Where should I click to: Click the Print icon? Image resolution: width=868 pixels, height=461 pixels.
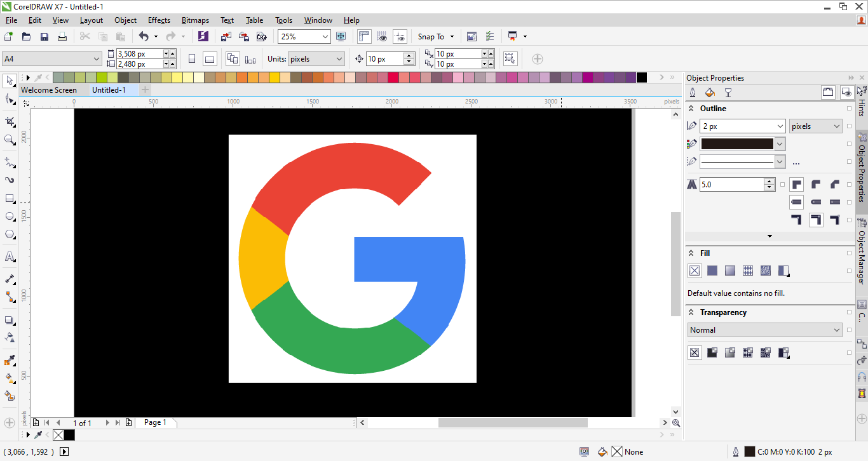coord(62,37)
